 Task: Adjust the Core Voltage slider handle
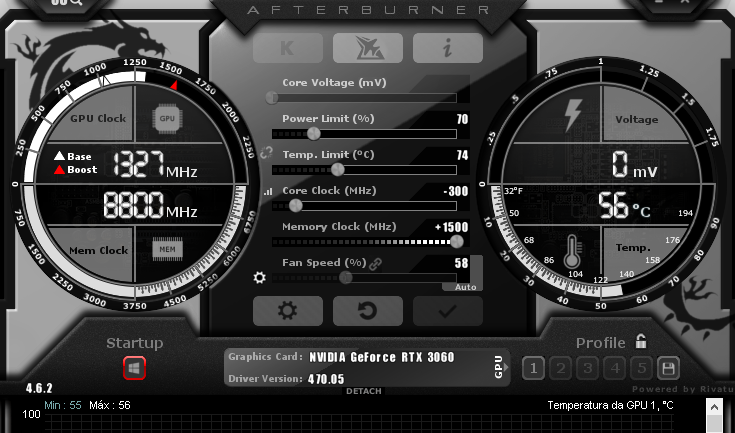(x=272, y=97)
